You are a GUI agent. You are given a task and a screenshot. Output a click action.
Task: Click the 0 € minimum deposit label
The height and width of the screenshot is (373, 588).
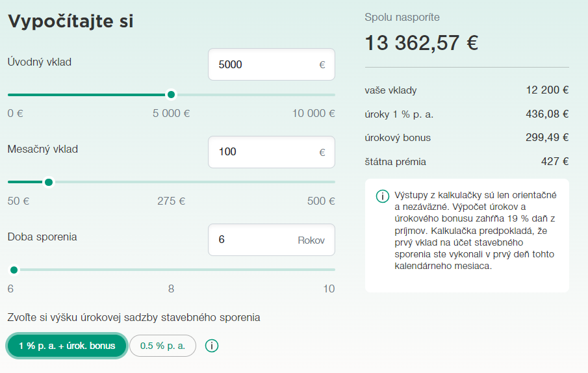tap(16, 114)
